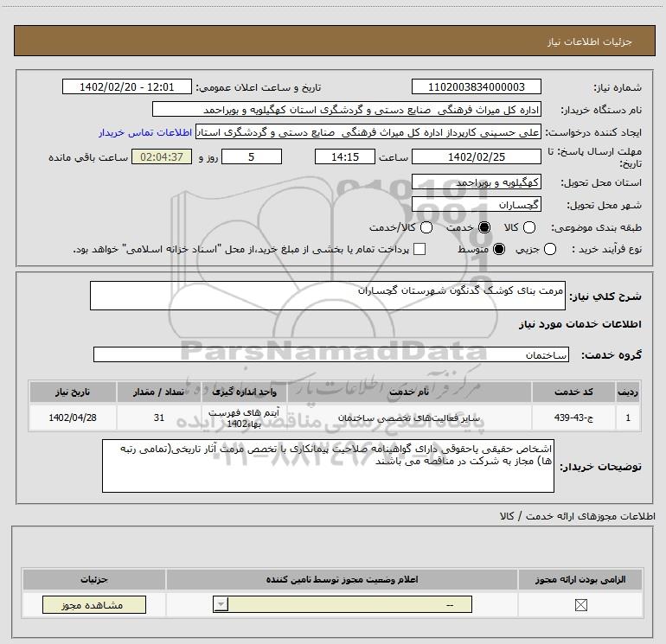Click the استان محل تحویل field
This screenshot has height=644, width=666.
(x=476, y=182)
